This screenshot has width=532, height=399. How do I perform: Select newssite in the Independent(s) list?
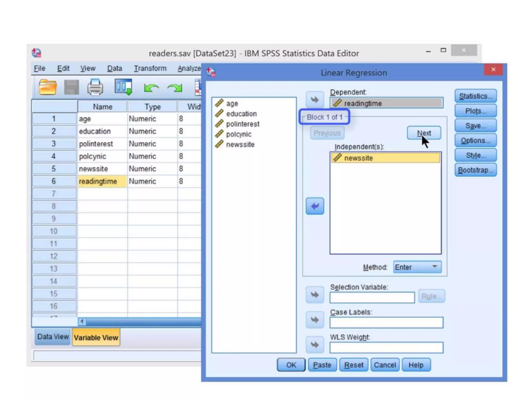[x=385, y=158]
